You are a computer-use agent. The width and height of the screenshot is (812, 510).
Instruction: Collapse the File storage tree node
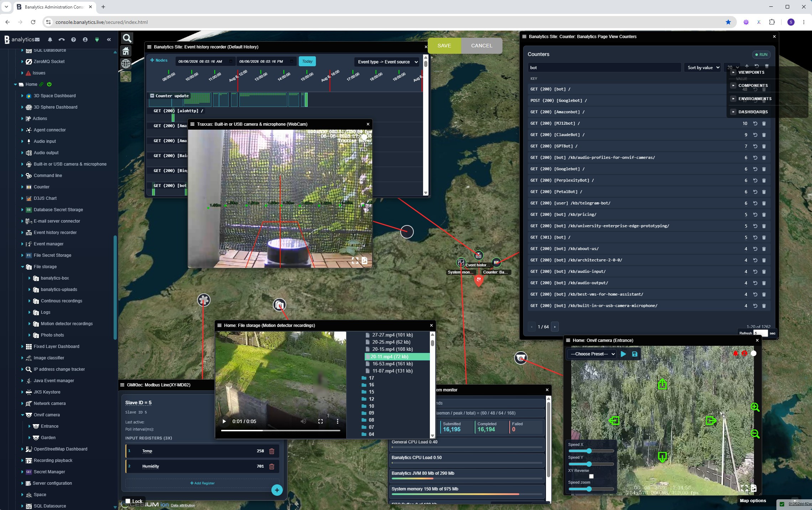[22, 267]
